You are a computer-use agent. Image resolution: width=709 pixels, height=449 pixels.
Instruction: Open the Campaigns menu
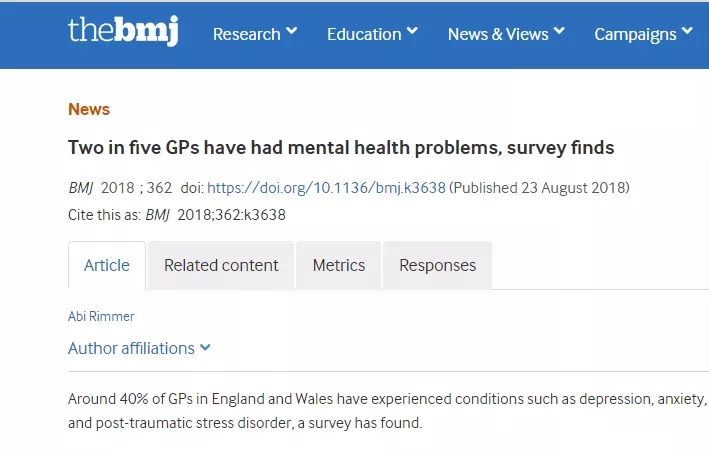634,34
